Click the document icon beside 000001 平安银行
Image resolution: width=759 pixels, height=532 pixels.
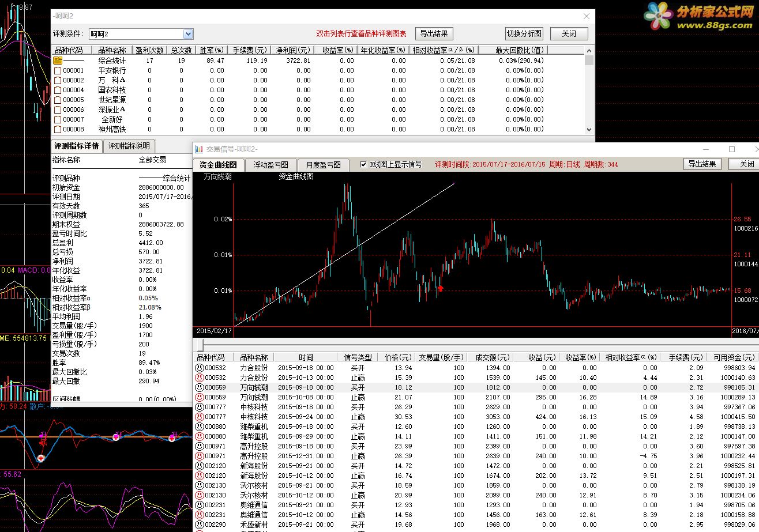[58, 70]
